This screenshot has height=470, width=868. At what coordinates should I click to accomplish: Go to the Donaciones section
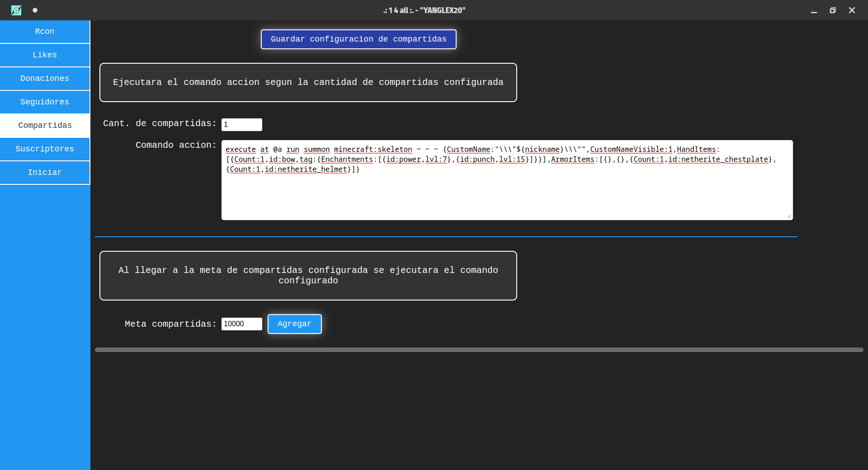click(45, 79)
